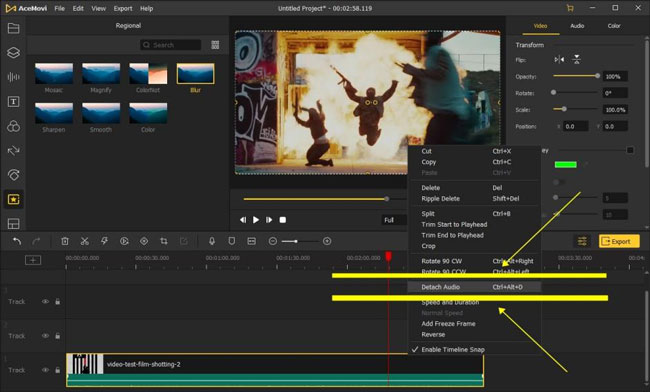Click the Add Track plus icon
650x392 pixels.
[x=33, y=260]
